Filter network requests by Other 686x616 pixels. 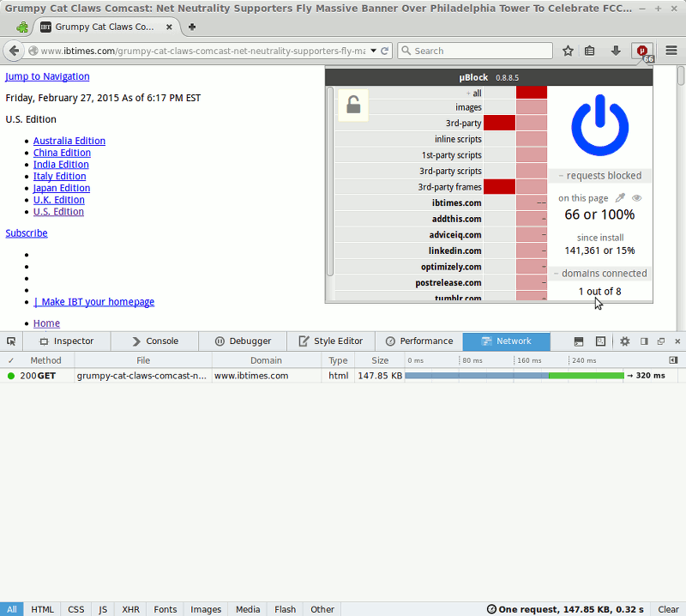(322, 609)
